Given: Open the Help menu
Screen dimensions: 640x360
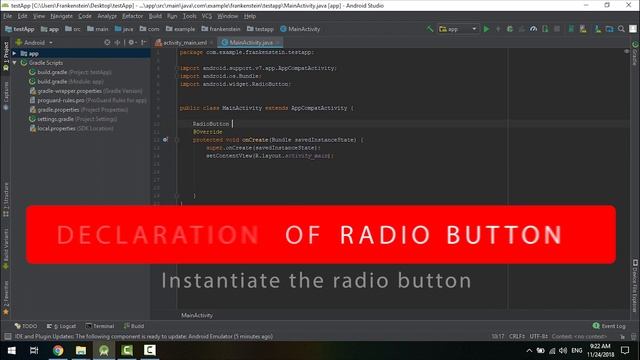Looking at the screenshot, I should click(x=250, y=16).
